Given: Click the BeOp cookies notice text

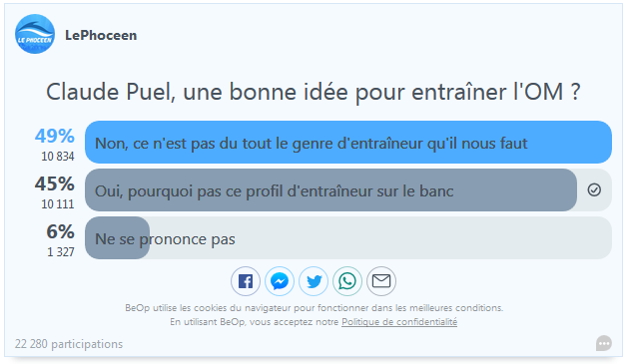Looking at the screenshot, I should pyautogui.click(x=314, y=315).
